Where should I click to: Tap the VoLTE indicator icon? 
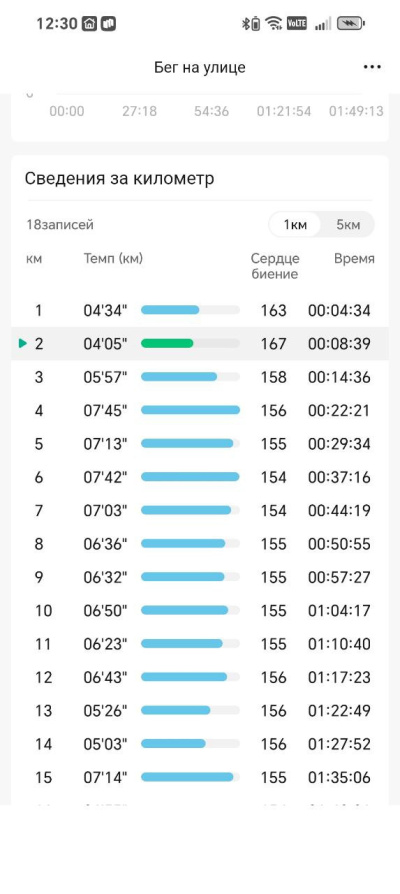point(297,23)
